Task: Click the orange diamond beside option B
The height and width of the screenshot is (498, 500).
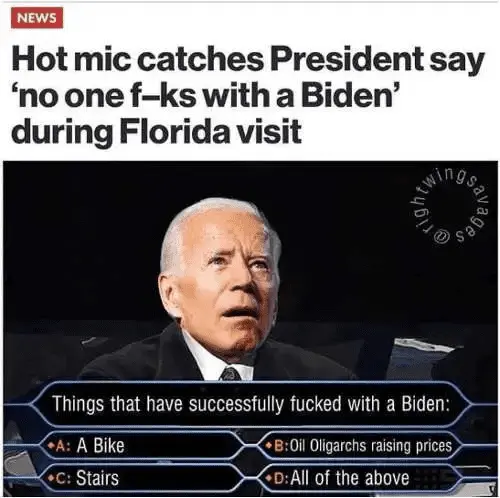Action: [269, 445]
